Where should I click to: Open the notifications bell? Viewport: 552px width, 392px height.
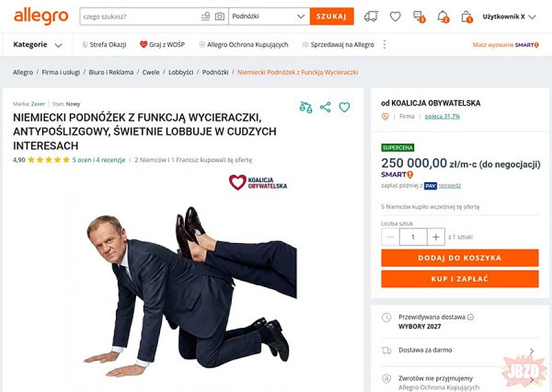[x=442, y=16]
